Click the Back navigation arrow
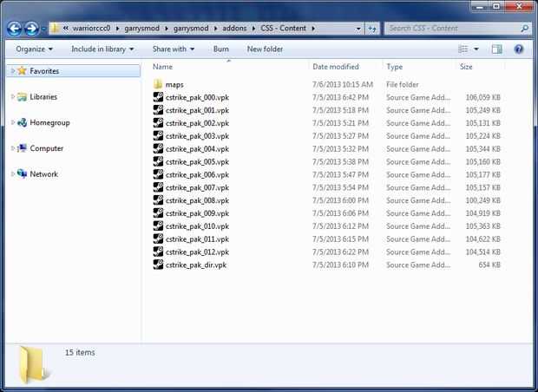 coord(15,29)
